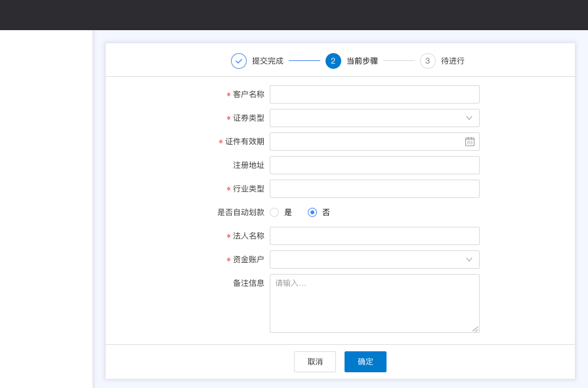588x388 pixels.
Task: Click the 提交完成 step label
Action: (268, 61)
